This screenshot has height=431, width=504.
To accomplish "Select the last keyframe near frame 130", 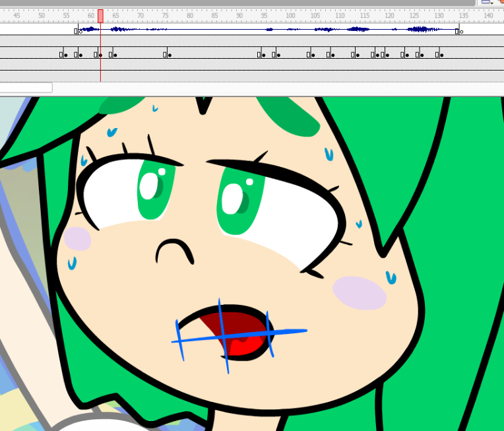I will click(439, 55).
